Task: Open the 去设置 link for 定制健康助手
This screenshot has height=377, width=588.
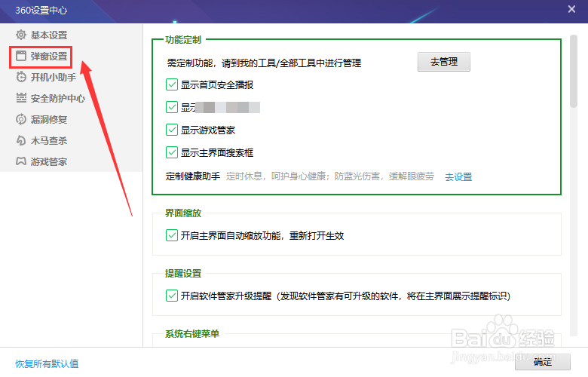Action: [458, 176]
